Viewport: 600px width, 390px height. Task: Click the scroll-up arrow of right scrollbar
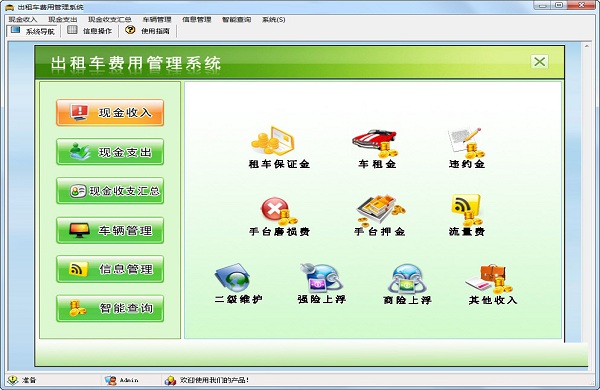pyautogui.click(x=587, y=46)
